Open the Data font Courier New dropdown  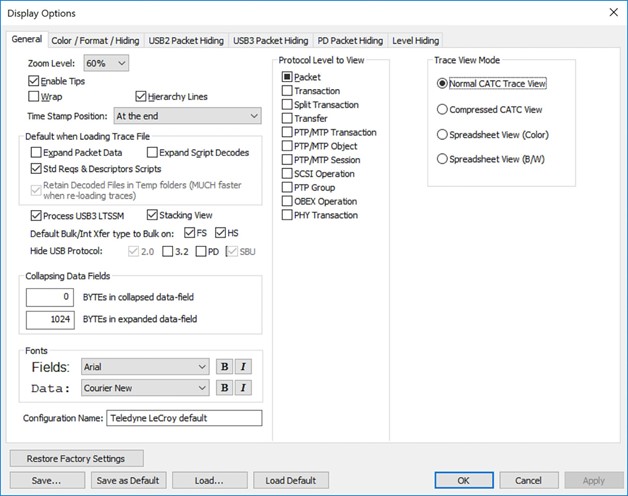pyautogui.click(x=145, y=388)
